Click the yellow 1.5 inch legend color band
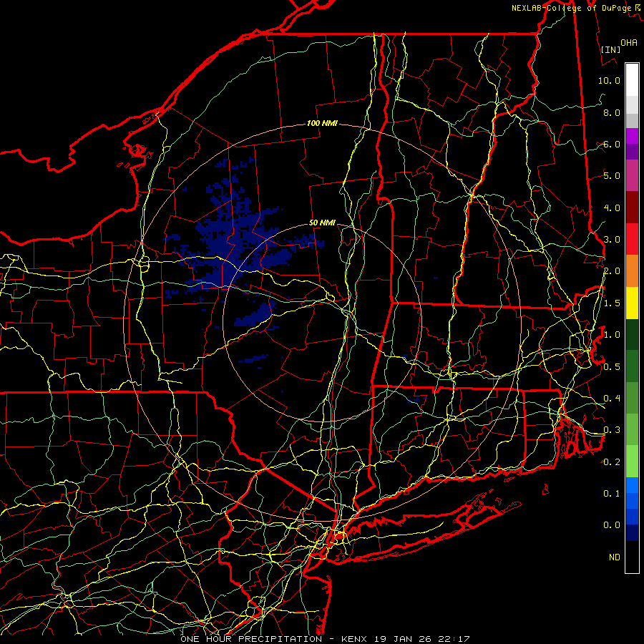644x644 pixels. pos(632,303)
